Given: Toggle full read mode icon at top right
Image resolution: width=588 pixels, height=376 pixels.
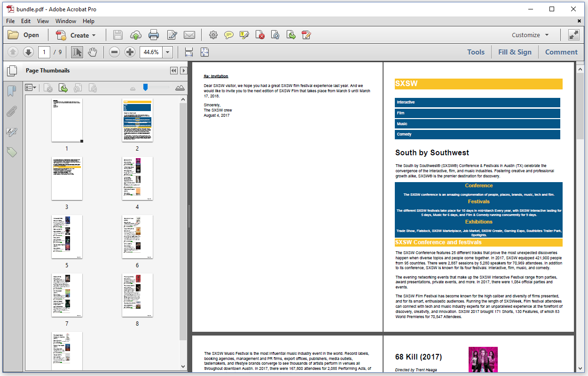Looking at the screenshot, I should click(573, 35).
